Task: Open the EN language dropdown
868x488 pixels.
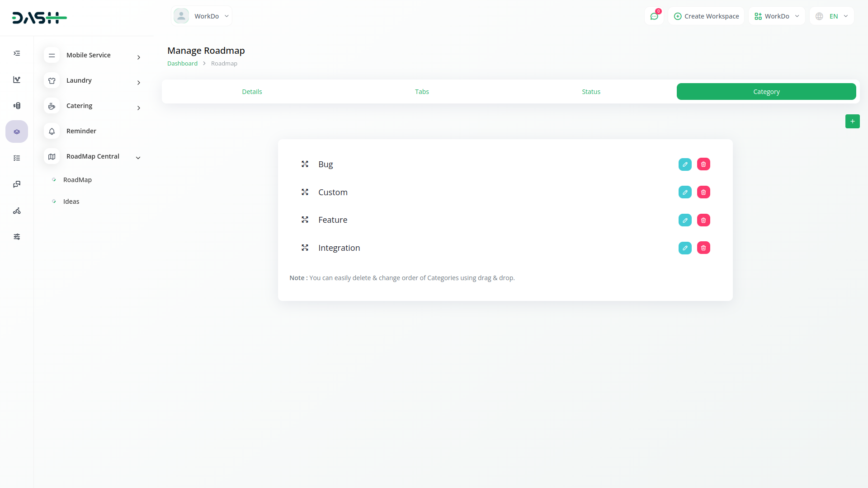Action: click(832, 16)
